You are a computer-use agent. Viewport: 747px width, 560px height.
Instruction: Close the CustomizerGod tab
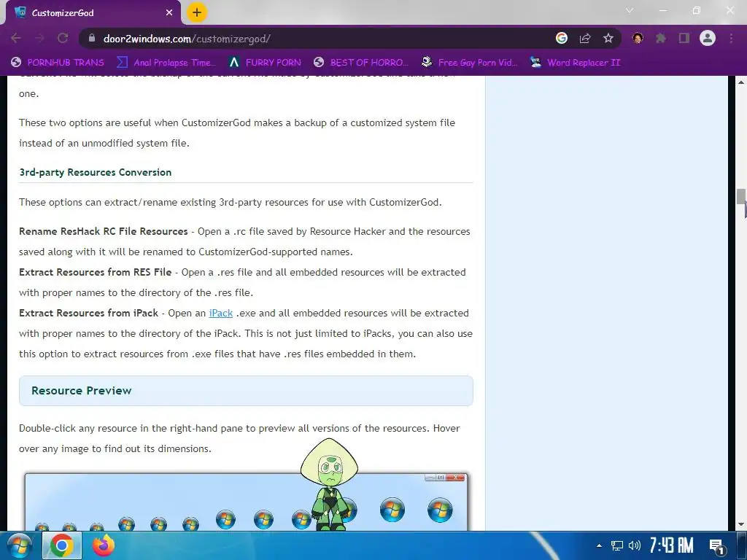coord(169,13)
